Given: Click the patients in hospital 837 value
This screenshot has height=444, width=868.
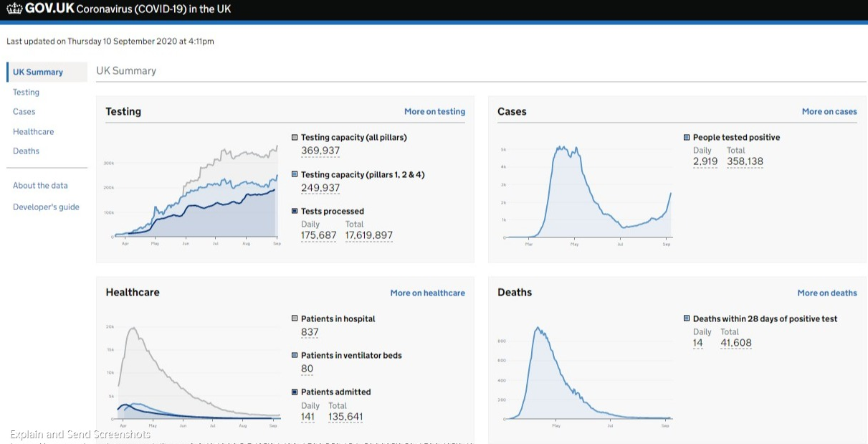Looking at the screenshot, I should coord(310,332).
